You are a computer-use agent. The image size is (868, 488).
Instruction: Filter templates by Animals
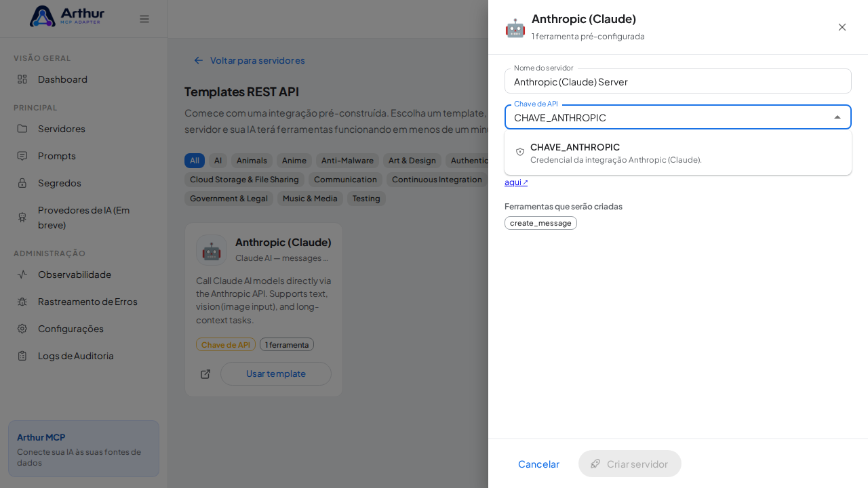(x=252, y=161)
